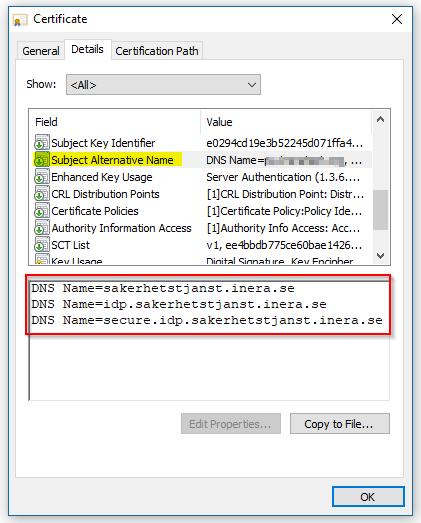Click value e0294cd19e3b52245d071ffa4...
Viewport: 421px width, 523px height.
point(284,143)
